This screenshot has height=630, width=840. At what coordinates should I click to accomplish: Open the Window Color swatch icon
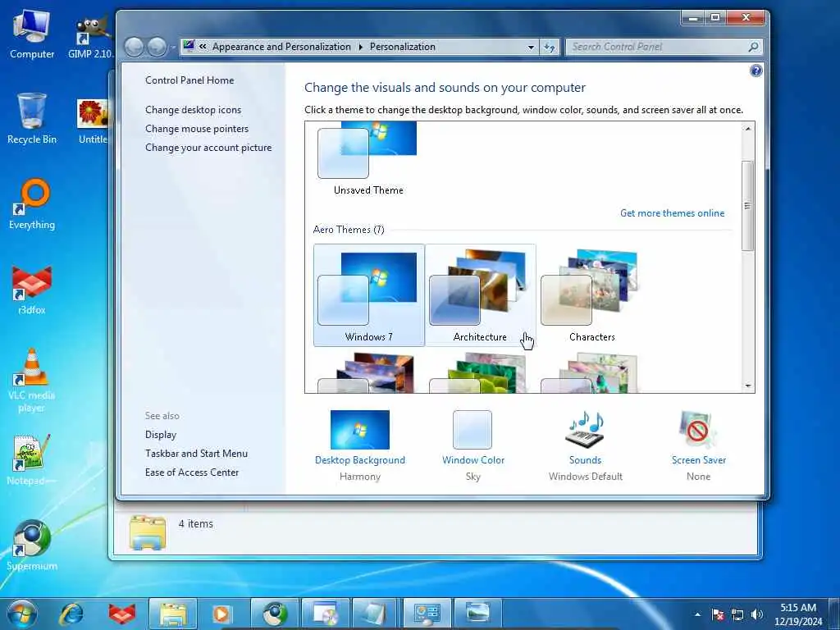point(472,430)
